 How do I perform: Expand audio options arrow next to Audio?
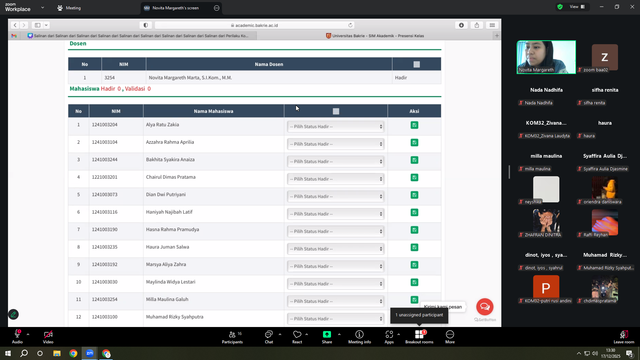pyautogui.click(x=28, y=334)
